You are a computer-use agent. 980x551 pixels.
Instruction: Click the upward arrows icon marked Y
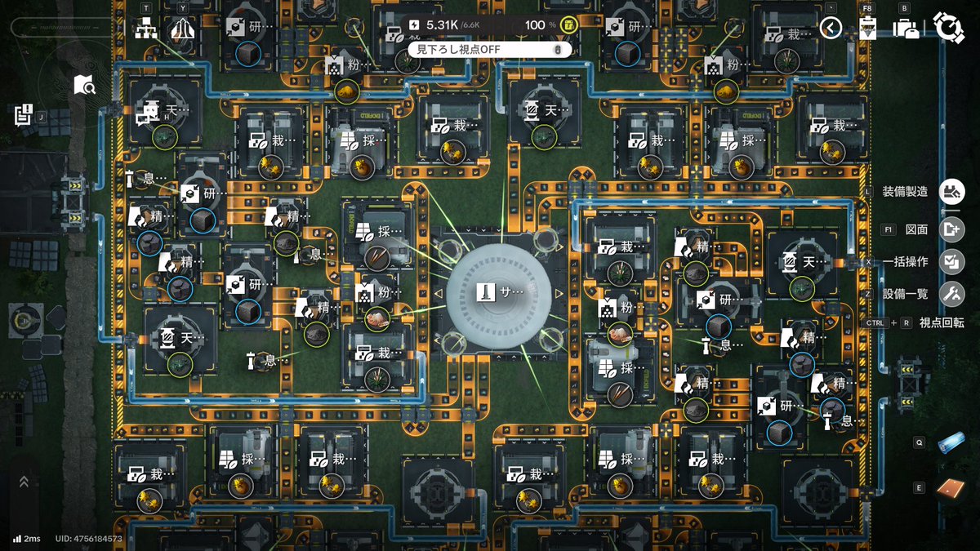[182, 29]
